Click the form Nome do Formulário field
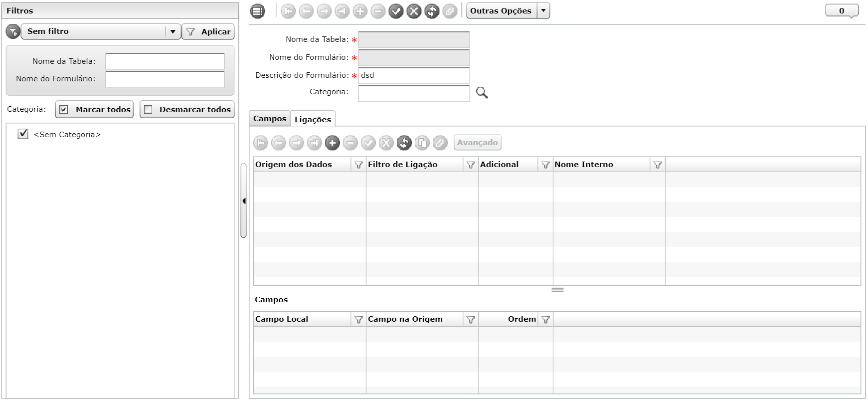Screen dimensions: 868x402 point(414,57)
